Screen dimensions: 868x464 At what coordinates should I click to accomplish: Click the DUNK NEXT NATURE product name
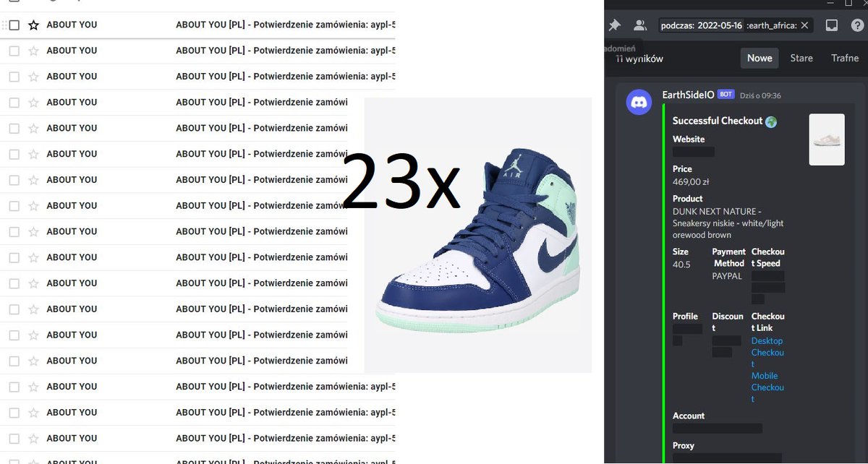click(728, 223)
